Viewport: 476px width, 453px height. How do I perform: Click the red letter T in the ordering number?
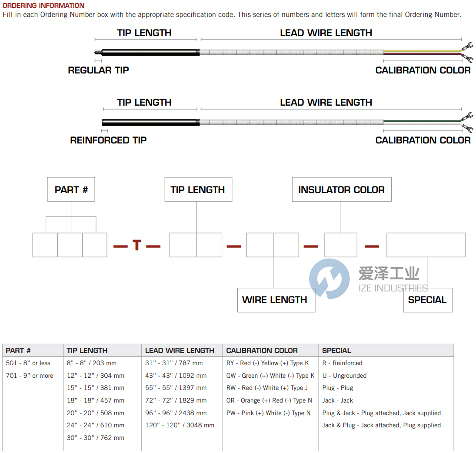point(137,246)
